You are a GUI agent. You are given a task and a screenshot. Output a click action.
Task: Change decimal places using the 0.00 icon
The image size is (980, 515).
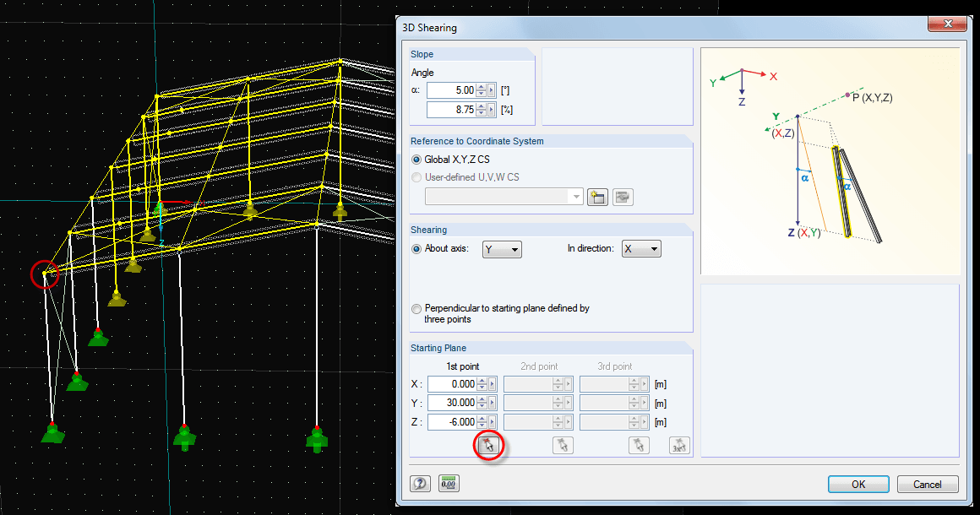449,483
